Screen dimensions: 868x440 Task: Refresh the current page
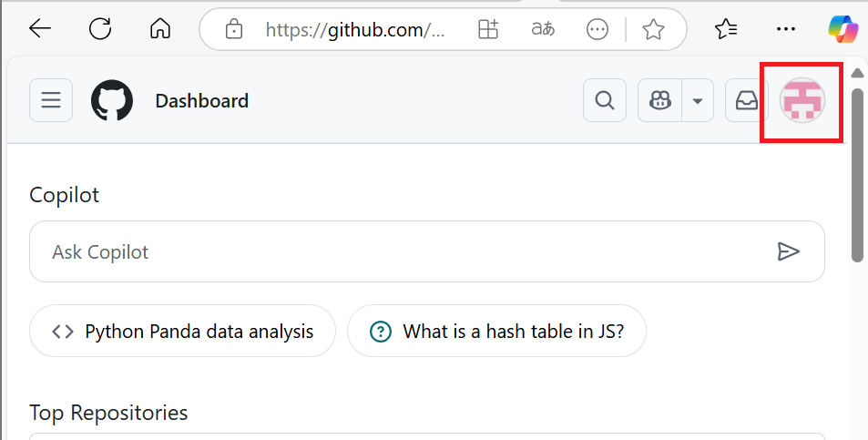100,29
